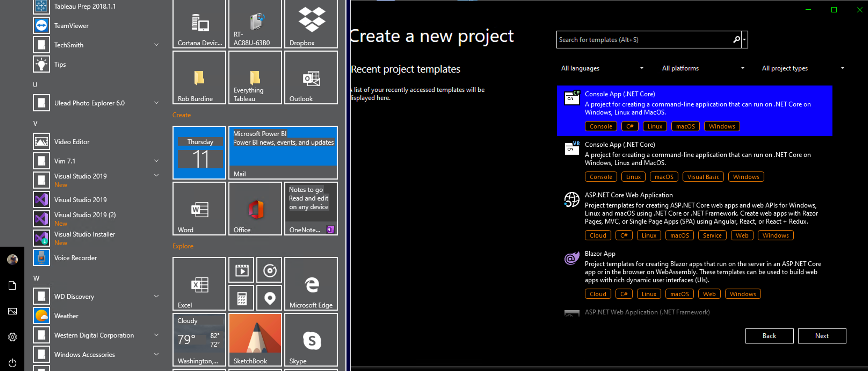Viewport: 868px width, 371px height.
Task: Open Video Editor in the app list
Action: click(x=72, y=142)
